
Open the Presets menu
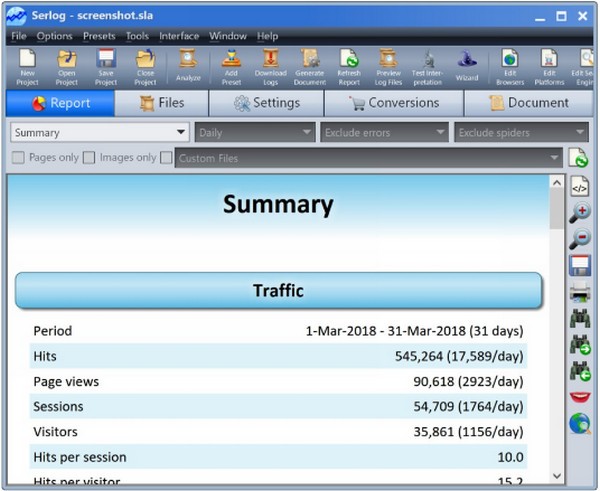click(x=99, y=36)
